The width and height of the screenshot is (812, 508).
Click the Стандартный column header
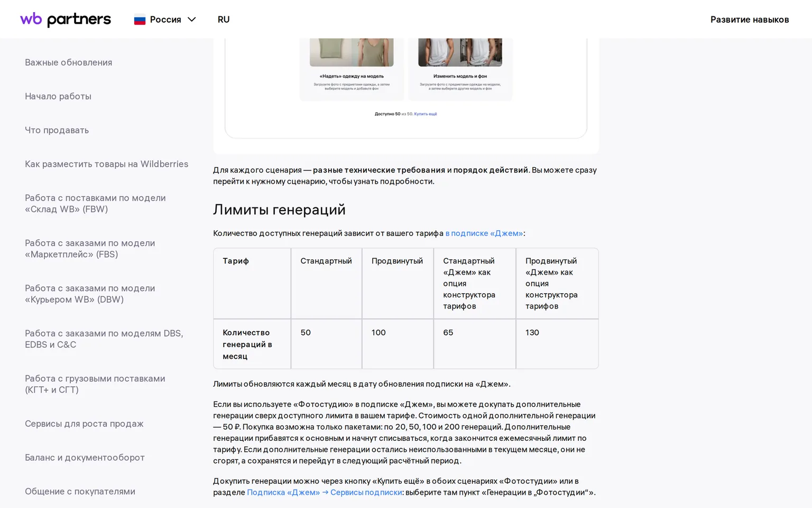click(326, 284)
